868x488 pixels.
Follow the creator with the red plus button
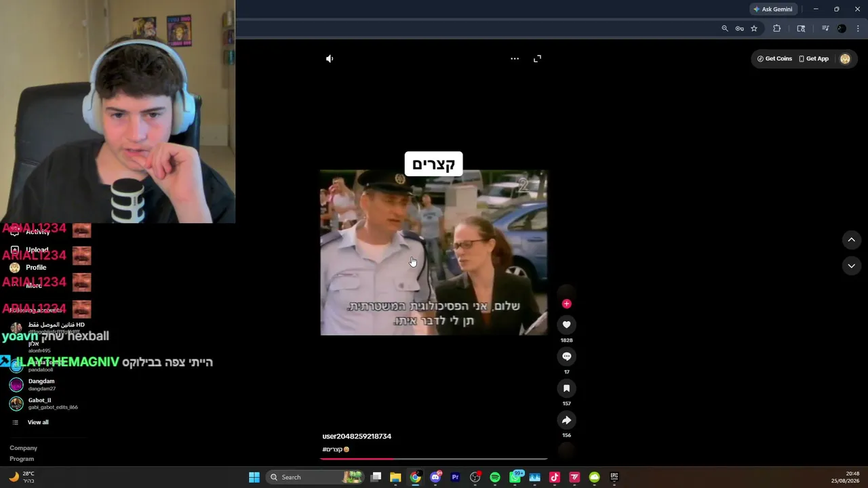(x=566, y=304)
